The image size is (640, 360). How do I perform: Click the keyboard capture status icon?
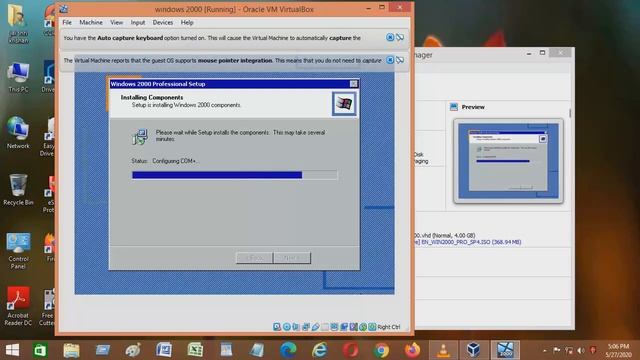pyautogui.click(x=372, y=327)
